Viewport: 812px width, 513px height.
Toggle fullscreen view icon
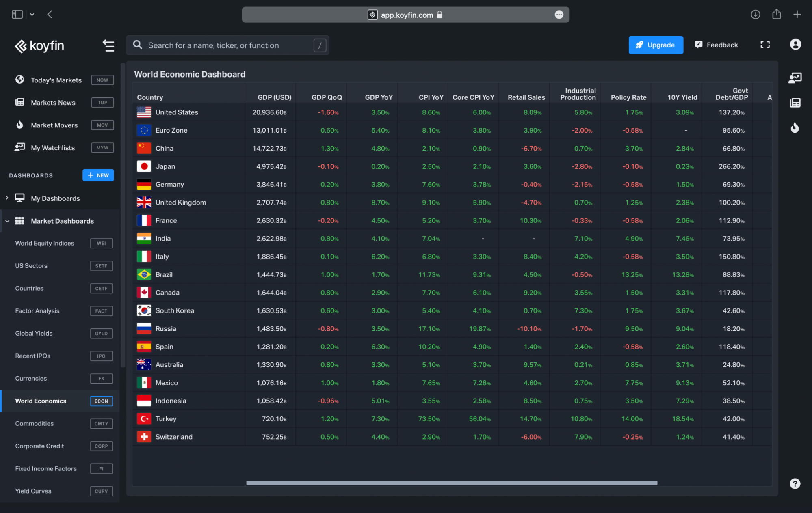tap(765, 44)
